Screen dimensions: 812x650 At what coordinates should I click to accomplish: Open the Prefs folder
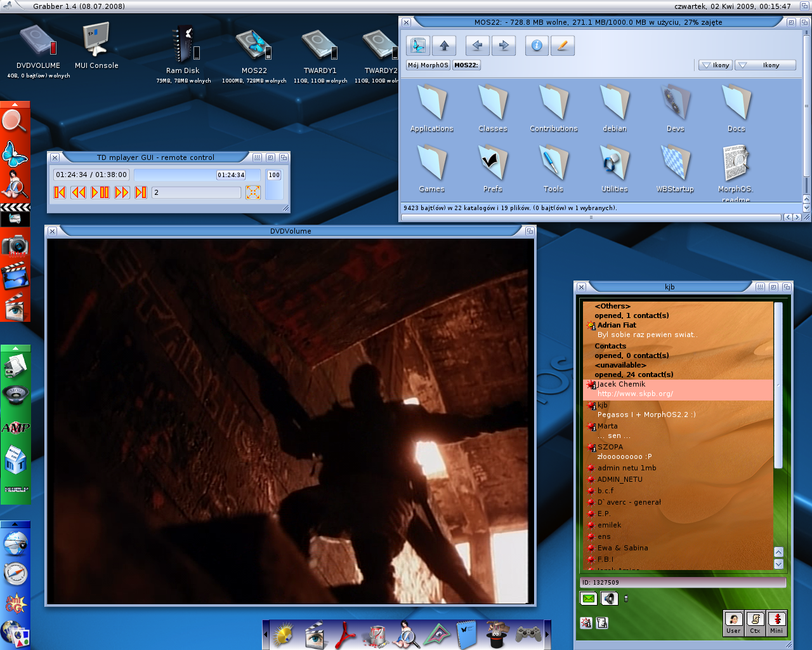[493, 169]
